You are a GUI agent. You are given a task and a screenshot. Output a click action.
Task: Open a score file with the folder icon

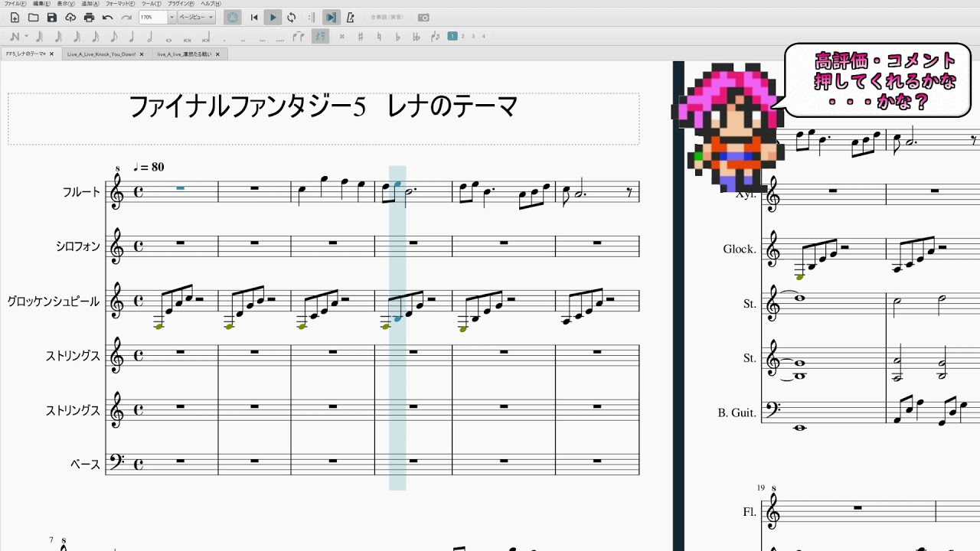point(33,17)
